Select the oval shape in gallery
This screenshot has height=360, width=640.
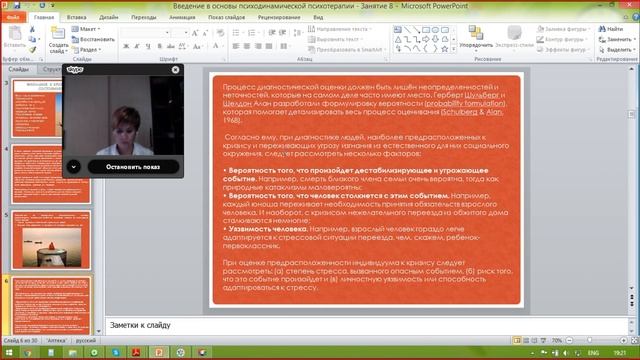pos(436,30)
